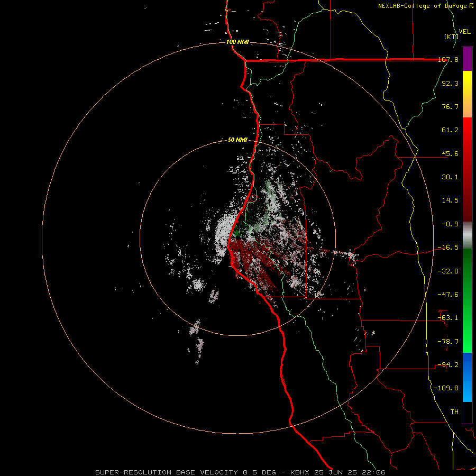The image size is (476, 476).
Task: Click the TH label on the scale
Action: pyautogui.click(x=454, y=412)
